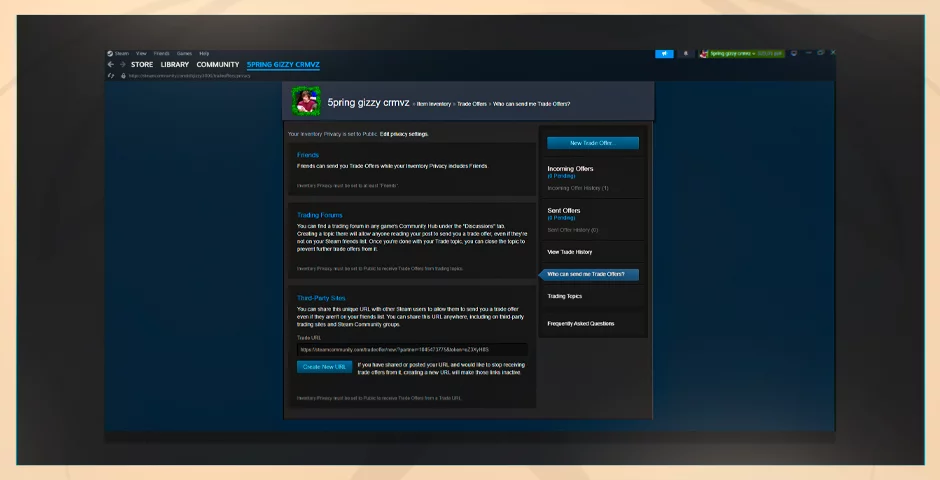This screenshot has width=940, height=480.
Task: Click Edit privacy settings link
Action: [x=404, y=134]
